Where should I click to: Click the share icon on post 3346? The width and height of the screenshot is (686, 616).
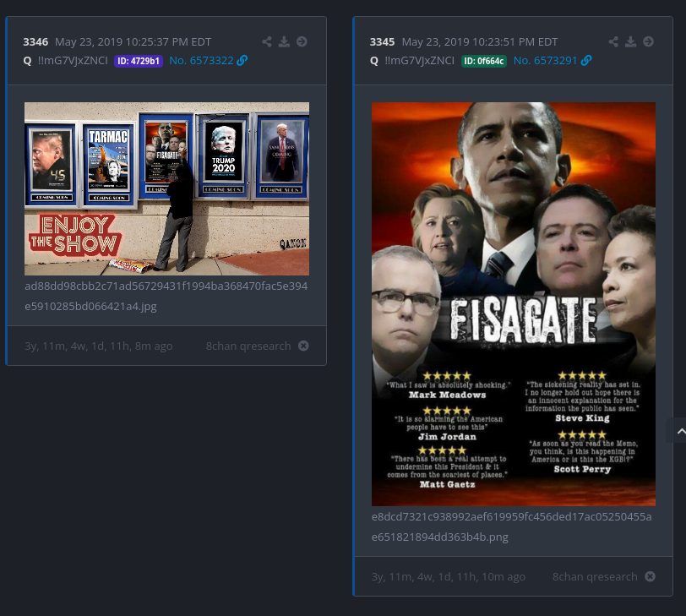click(267, 41)
